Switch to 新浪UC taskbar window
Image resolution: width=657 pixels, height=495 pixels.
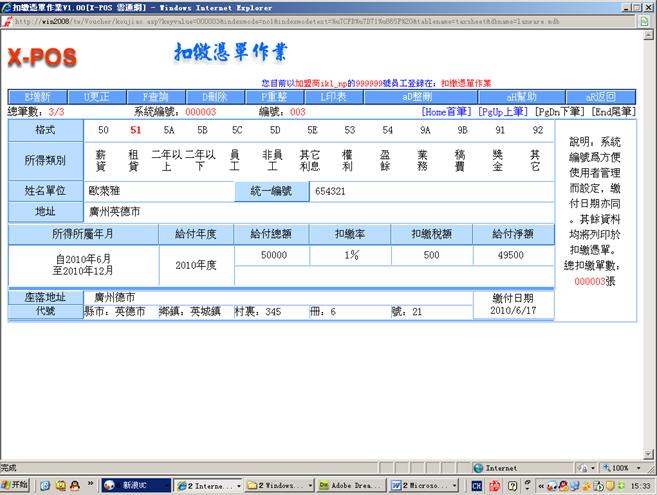[135, 485]
